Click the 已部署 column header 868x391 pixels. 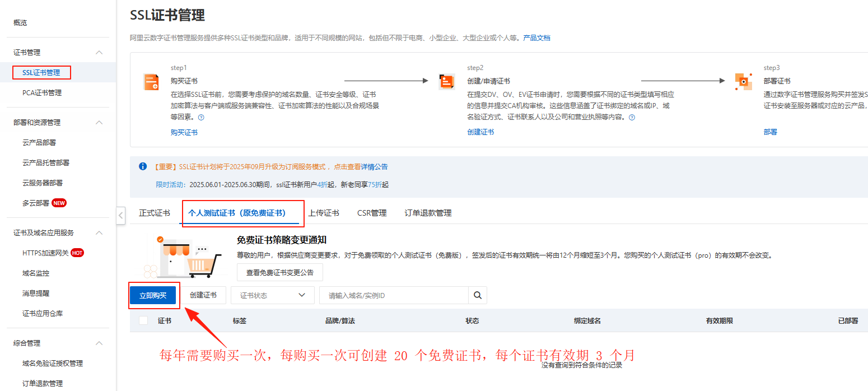[848, 321]
